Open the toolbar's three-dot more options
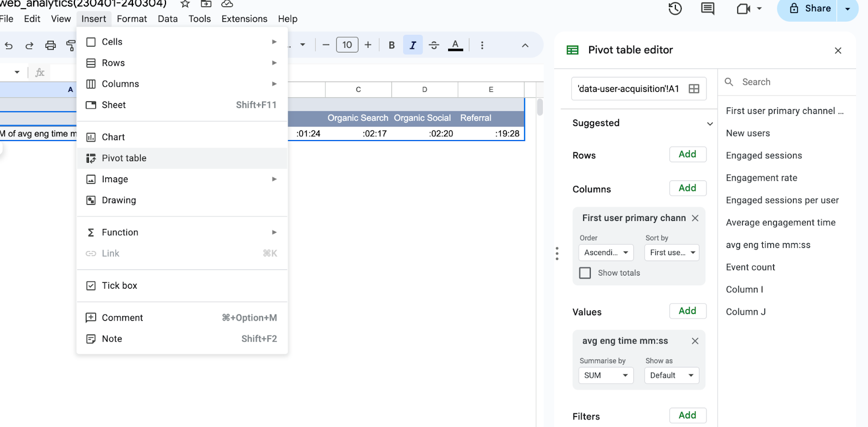Viewport: 868px width, 427px height. pyautogui.click(x=482, y=46)
